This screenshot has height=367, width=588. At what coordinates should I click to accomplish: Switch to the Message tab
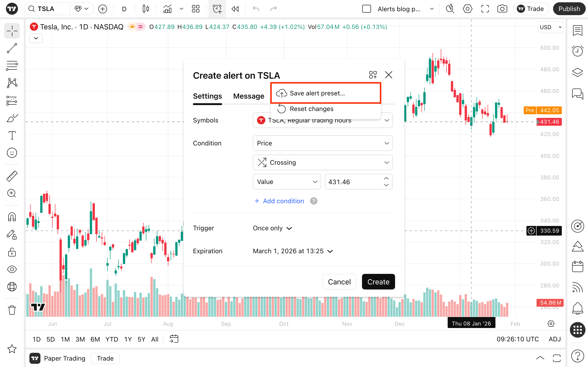point(249,96)
